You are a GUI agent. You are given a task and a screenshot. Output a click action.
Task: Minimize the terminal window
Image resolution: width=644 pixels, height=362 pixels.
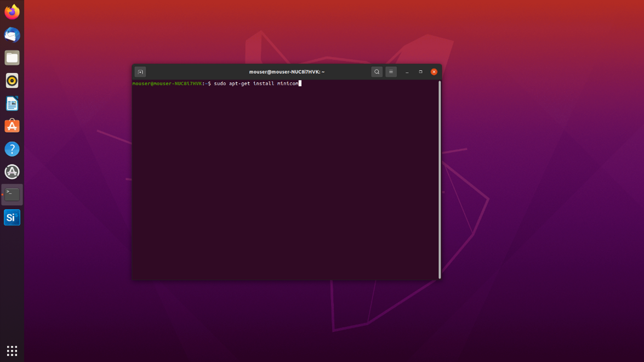(x=407, y=72)
